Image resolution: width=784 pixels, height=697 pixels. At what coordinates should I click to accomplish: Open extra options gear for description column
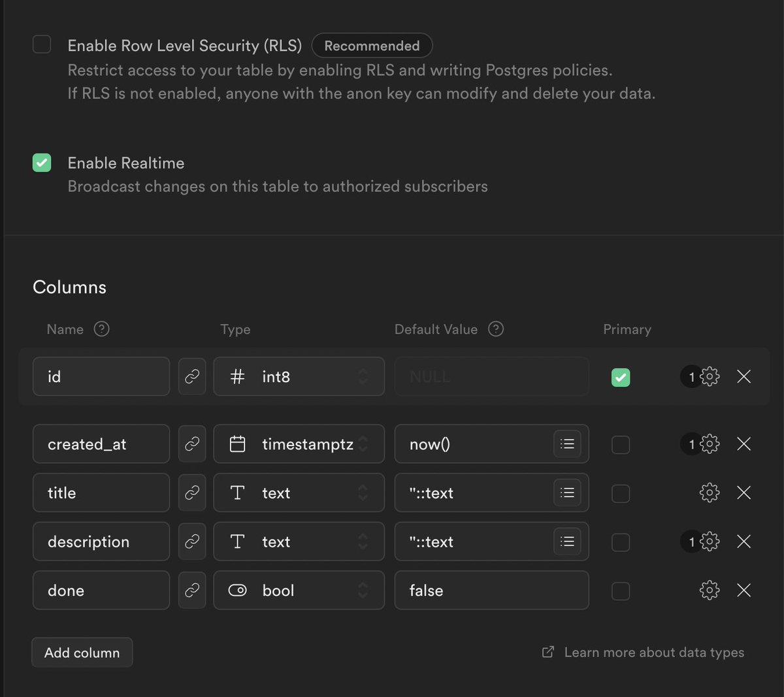pos(709,542)
